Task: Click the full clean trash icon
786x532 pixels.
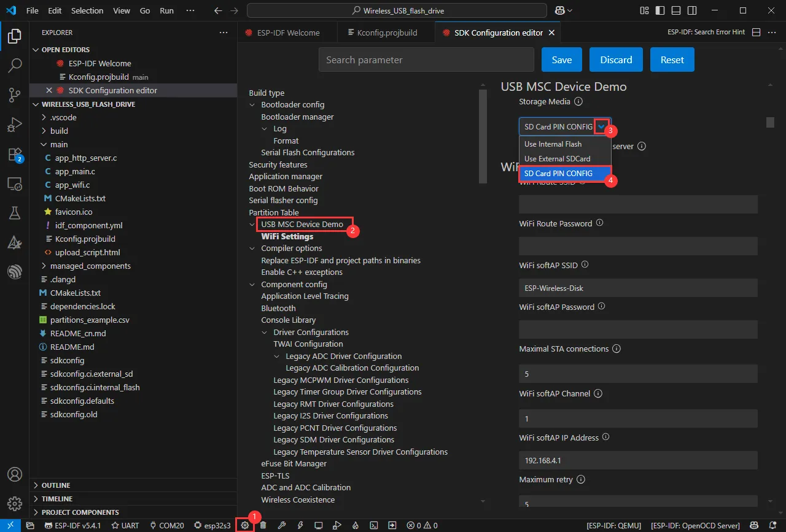Action: [263, 525]
